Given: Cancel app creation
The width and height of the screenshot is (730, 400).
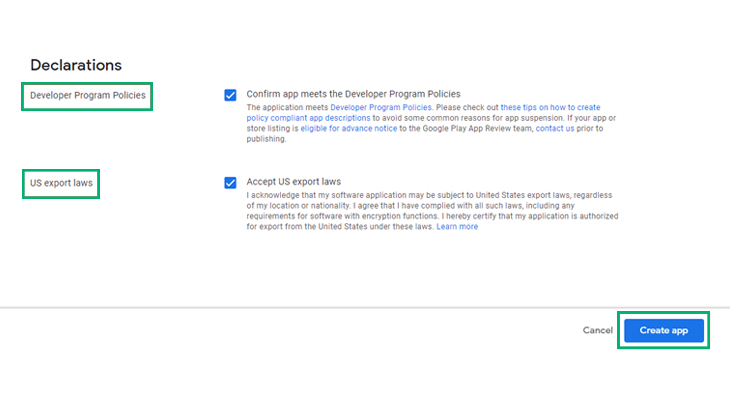Looking at the screenshot, I should coord(598,330).
